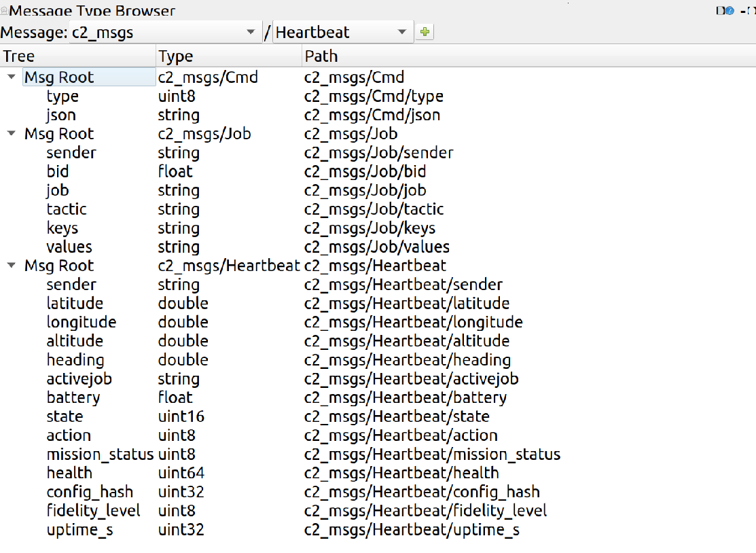Click the plugin icon left of Message Type Browser
This screenshot has height=553, width=756.
4,11
